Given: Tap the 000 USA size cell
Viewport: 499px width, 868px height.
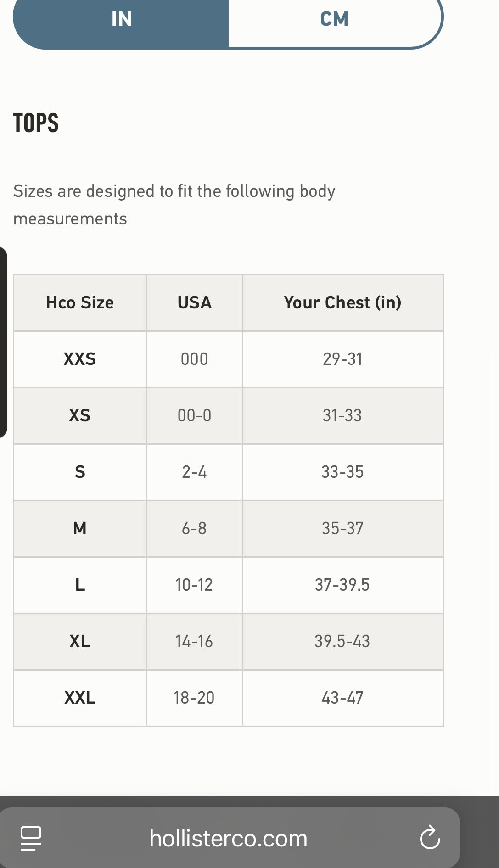Looking at the screenshot, I should pos(194,359).
